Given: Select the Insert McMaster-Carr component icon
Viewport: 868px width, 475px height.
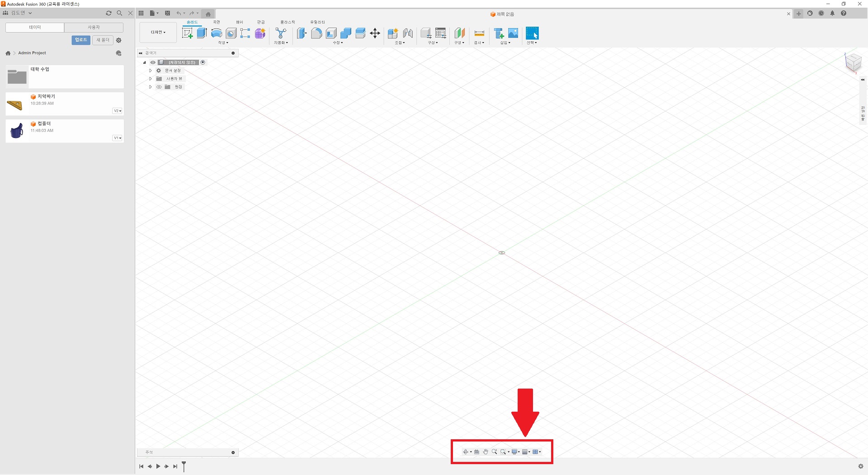Looking at the screenshot, I should point(499,33).
